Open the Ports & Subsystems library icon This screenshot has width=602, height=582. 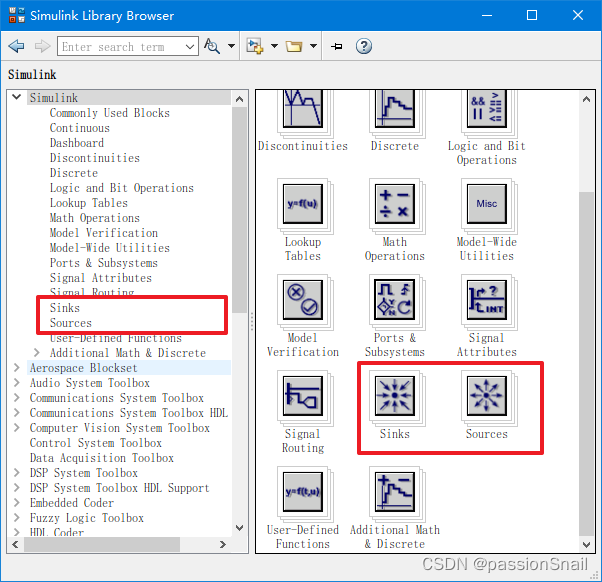click(x=395, y=300)
